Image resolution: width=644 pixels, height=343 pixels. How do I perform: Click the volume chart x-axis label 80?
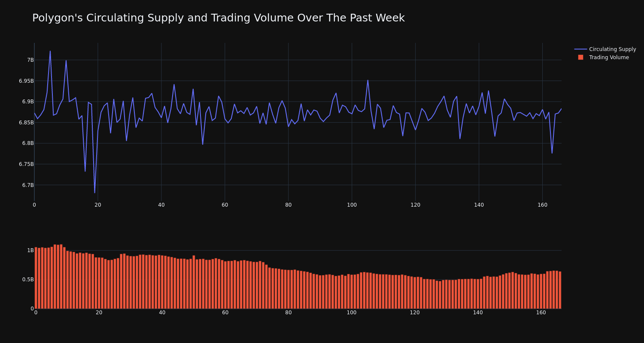(289, 313)
